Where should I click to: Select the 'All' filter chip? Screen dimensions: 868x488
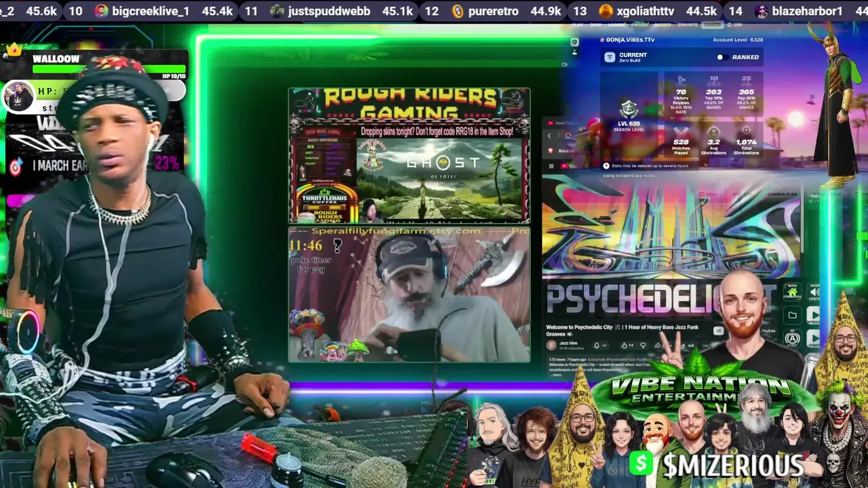pos(719,331)
